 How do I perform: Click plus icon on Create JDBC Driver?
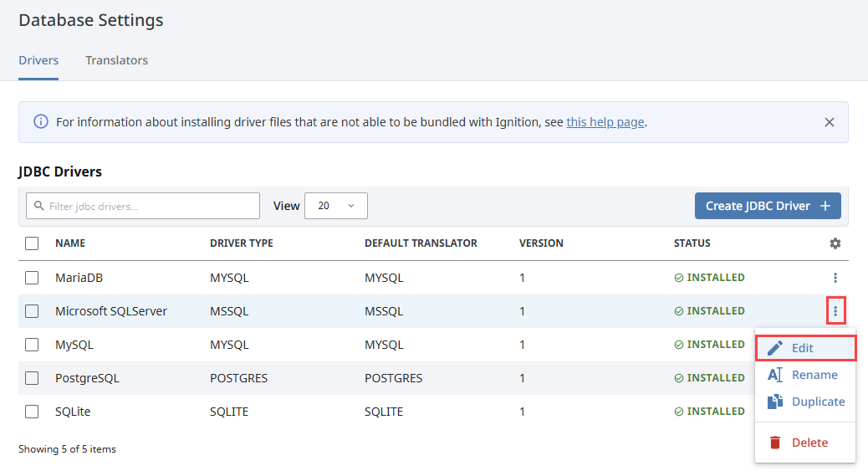coord(825,206)
